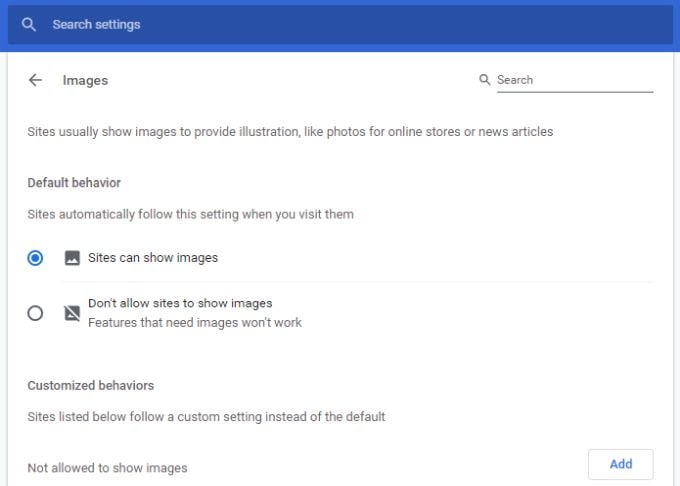Go back using the left arrow
This screenshot has height=486, width=680.
click(36, 80)
